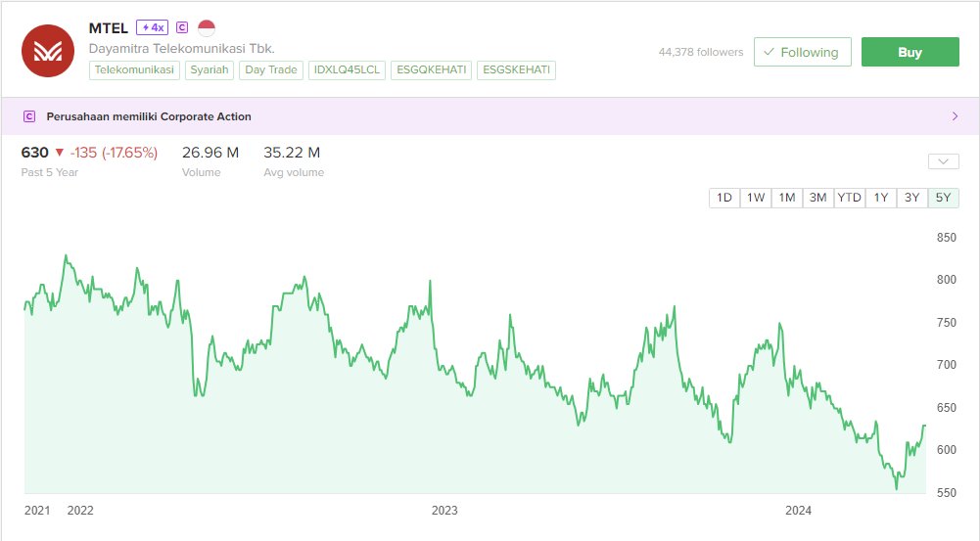Screen dimensions: 980x541
Task: Open the ESGQKEHATI index tag
Action: pyautogui.click(x=431, y=70)
